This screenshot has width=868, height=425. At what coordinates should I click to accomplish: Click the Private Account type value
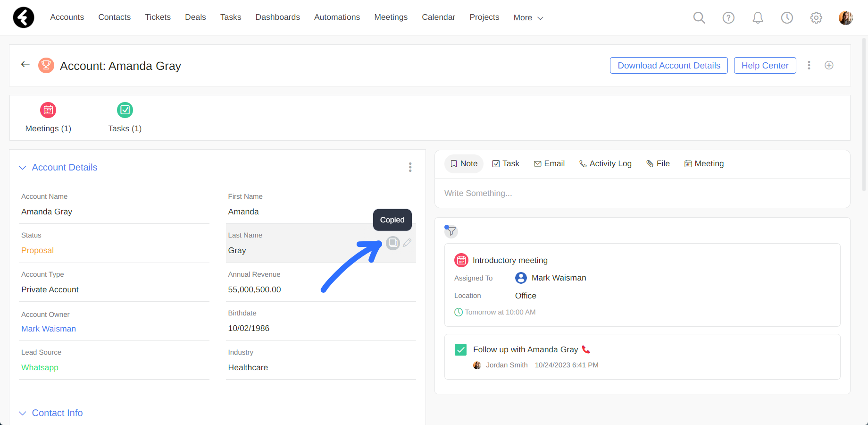[x=50, y=289]
